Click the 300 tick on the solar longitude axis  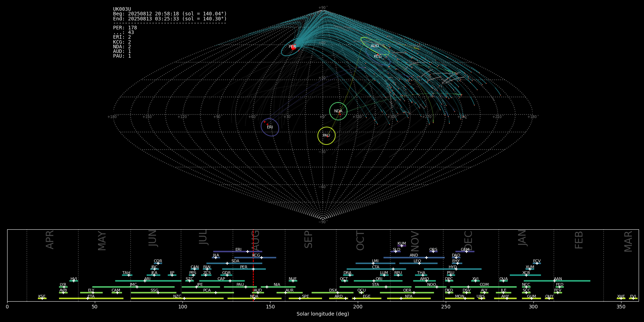click(x=533, y=307)
